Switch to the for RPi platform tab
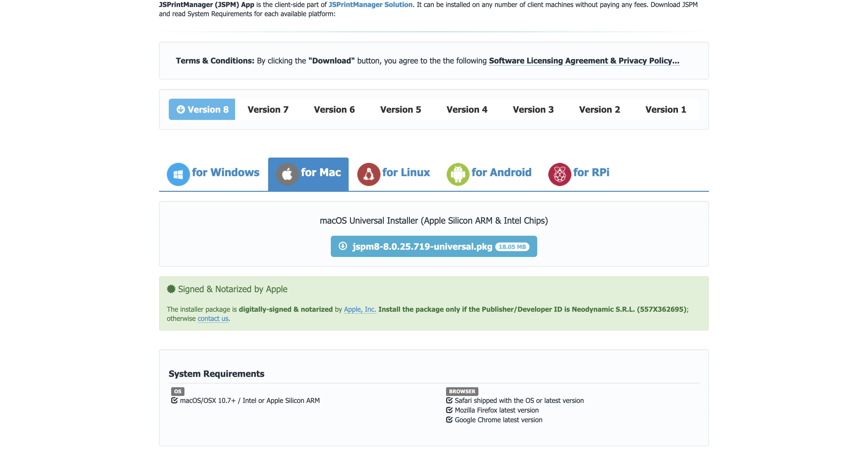Screen dimensions: 868x456 (579, 174)
